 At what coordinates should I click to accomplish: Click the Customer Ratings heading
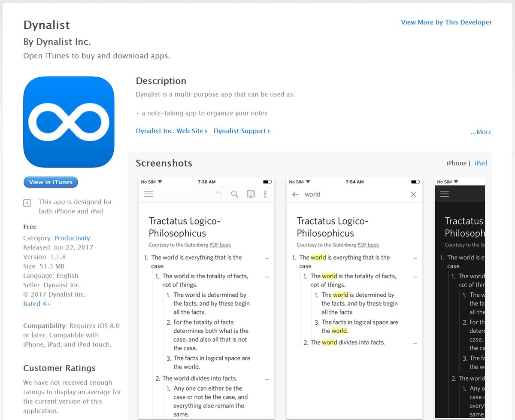(x=59, y=368)
